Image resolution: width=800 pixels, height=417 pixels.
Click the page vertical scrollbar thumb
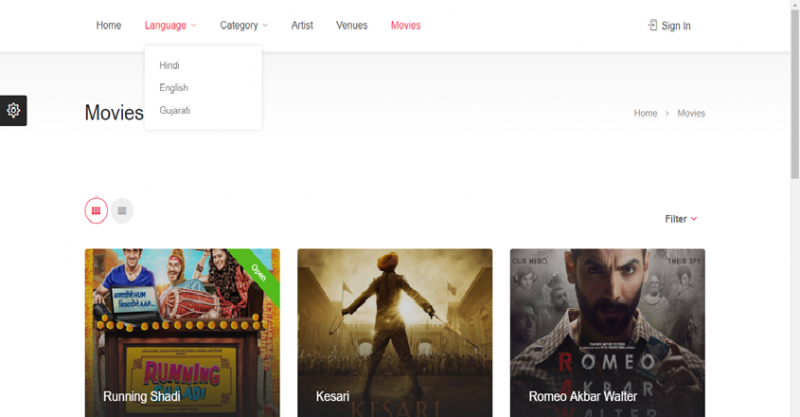click(795, 94)
